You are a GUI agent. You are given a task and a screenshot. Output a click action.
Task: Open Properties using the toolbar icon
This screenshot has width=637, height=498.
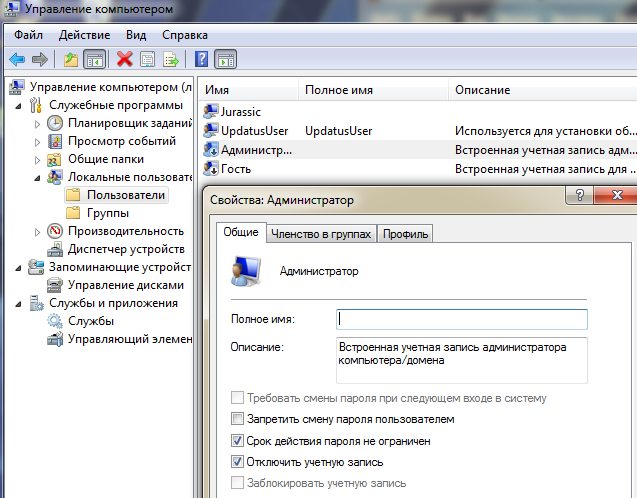click(x=147, y=59)
